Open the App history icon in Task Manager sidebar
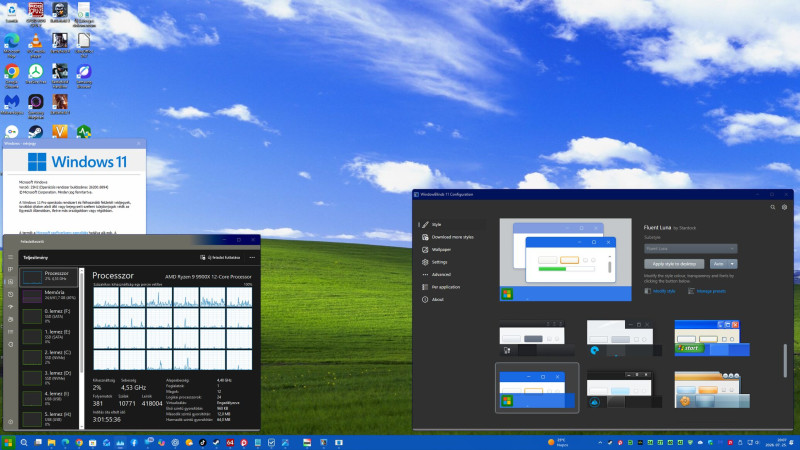Screen dimensions: 800x450 (x=10, y=294)
